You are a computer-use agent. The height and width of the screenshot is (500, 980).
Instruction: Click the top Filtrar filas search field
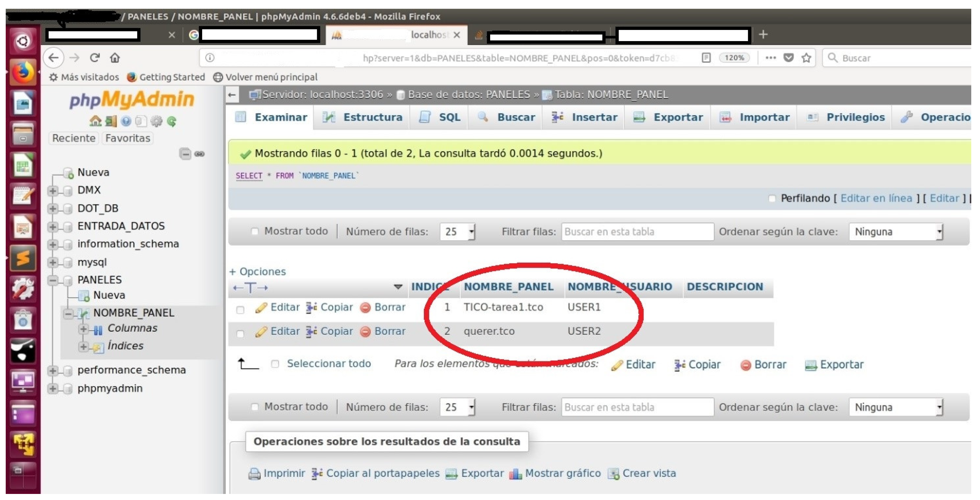pyautogui.click(x=637, y=232)
